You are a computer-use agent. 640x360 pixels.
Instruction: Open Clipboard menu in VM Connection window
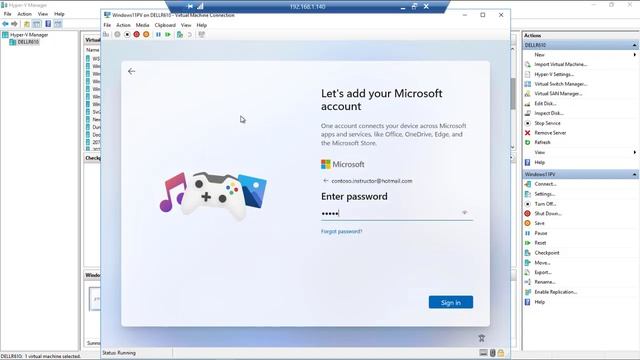(x=165, y=25)
